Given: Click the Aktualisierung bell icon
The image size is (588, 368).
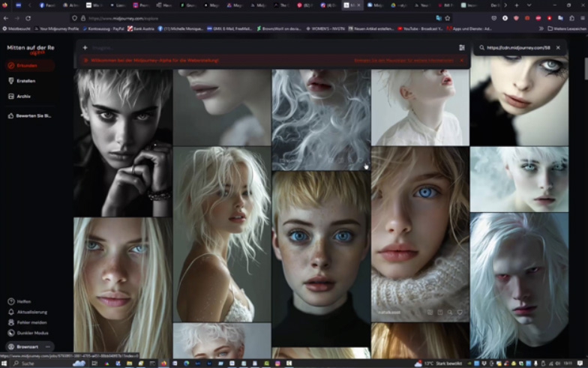Looking at the screenshot, I should click(x=11, y=312).
